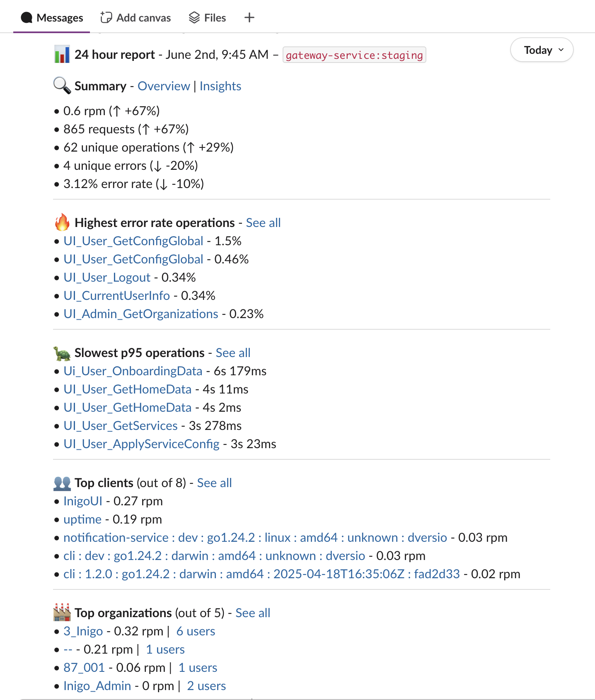The width and height of the screenshot is (595, 700).
Task: Click the magnifying glass Summary icon
Action: coord(62,86)
